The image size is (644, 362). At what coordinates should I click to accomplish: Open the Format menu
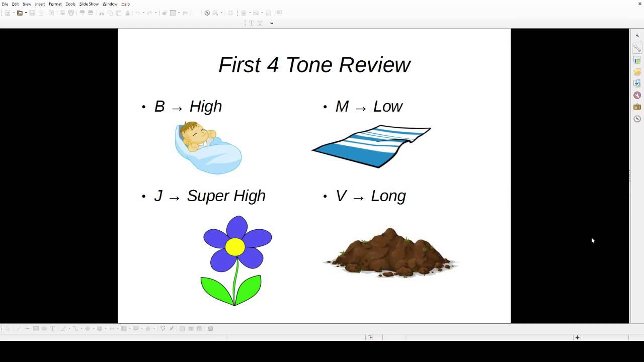55,4
